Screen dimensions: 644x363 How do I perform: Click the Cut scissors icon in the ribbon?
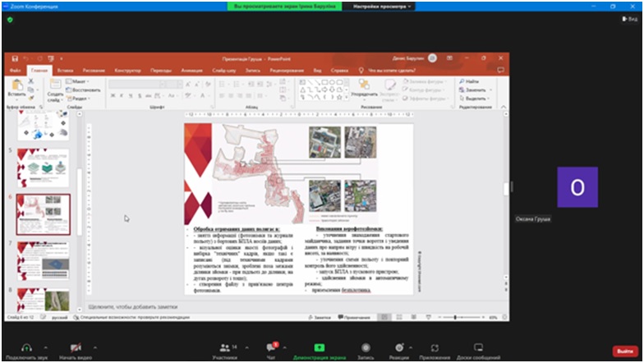(31, 81)
